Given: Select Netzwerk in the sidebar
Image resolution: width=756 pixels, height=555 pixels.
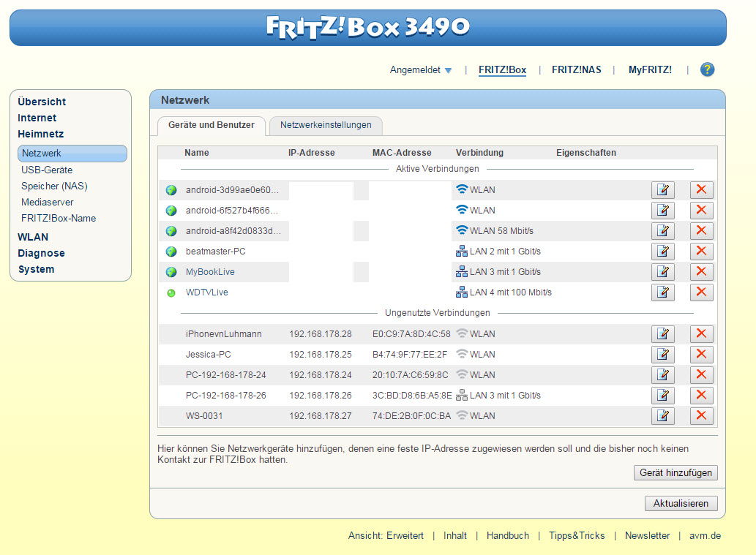Looking at the screenshot, I should (x=72, y=154).
